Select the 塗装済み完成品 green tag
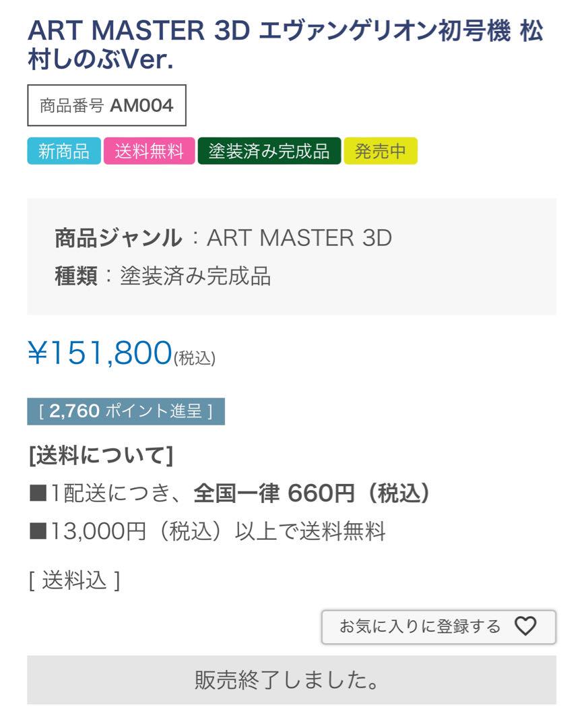Image resolution: width=584 pixels, height=728 pixels. pos(269,151)
